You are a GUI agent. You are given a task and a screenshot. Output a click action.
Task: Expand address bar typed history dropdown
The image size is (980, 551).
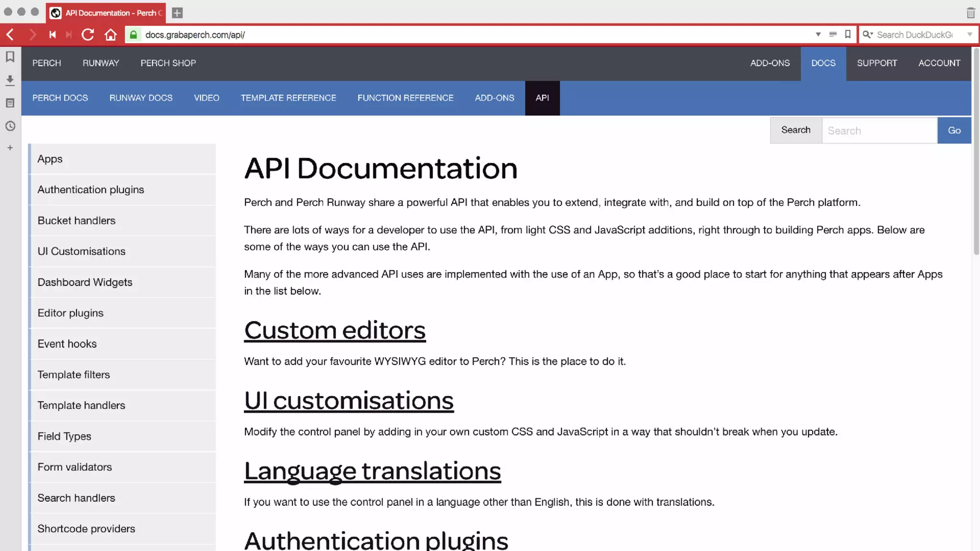818,34
